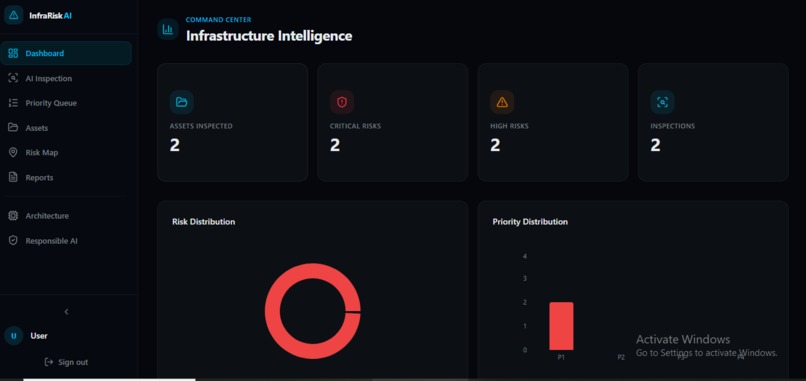Click the red shield icon on Critical Risks

point(342,102)
